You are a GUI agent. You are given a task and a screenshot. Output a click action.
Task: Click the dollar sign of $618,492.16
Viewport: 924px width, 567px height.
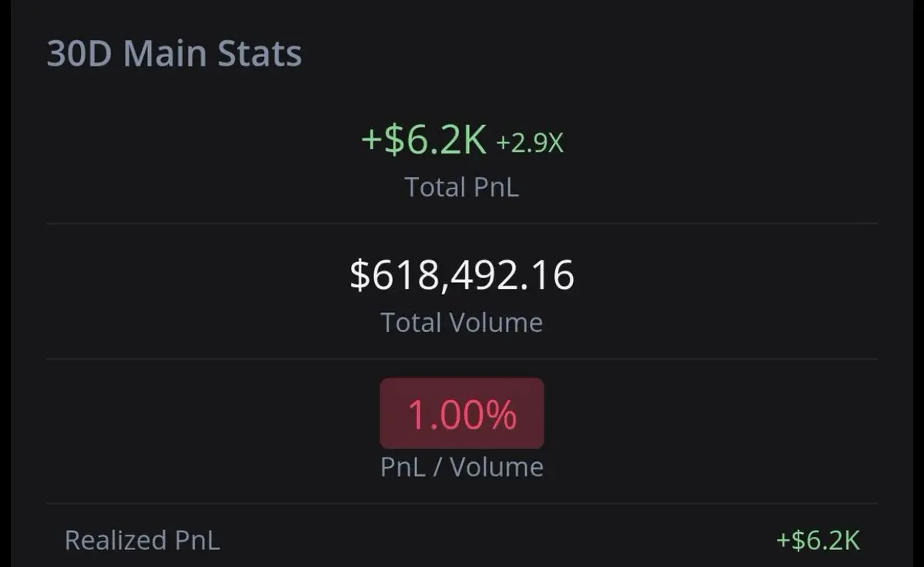coord(360,276)
